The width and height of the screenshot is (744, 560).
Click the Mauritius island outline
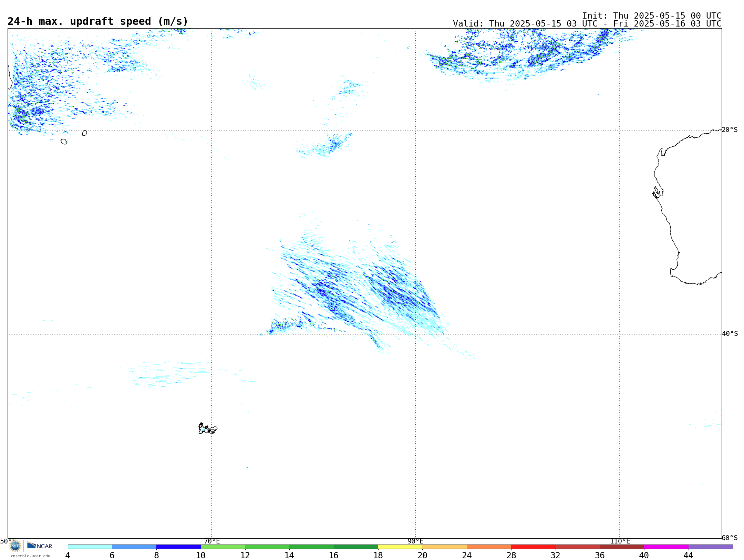tap(84, 133)
